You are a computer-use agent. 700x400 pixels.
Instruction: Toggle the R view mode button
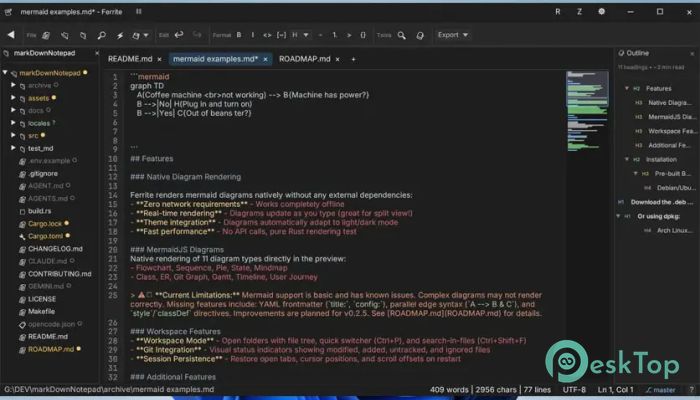point(558,12)
